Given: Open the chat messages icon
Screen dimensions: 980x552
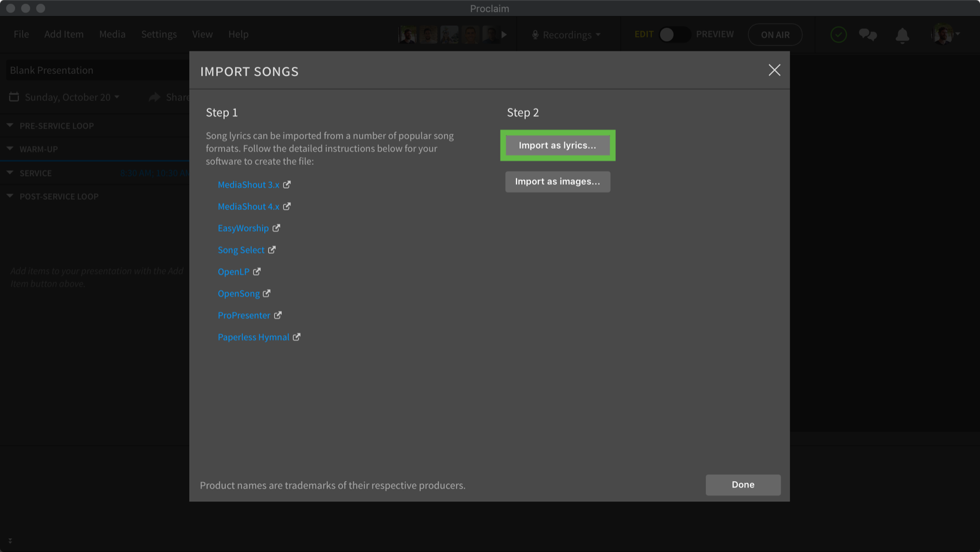Looking at the screenshot, I should 868,35.
